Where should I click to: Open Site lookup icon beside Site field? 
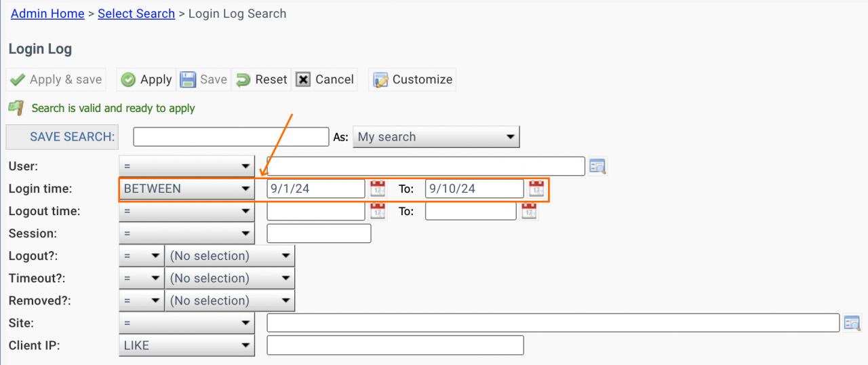852,323
